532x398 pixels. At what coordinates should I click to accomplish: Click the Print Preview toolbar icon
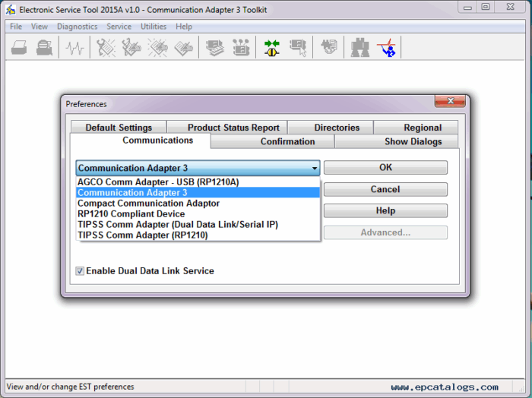coord(44,47)
